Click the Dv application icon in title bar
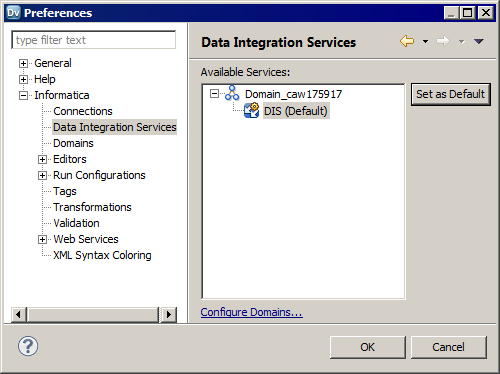This screenshot has height=374, width=500. point(14,13)
